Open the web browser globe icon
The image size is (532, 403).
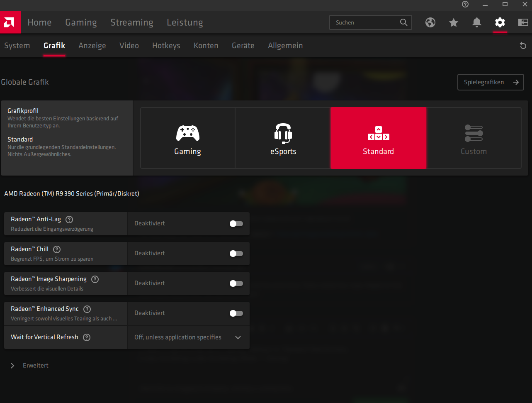click(430, 22)
